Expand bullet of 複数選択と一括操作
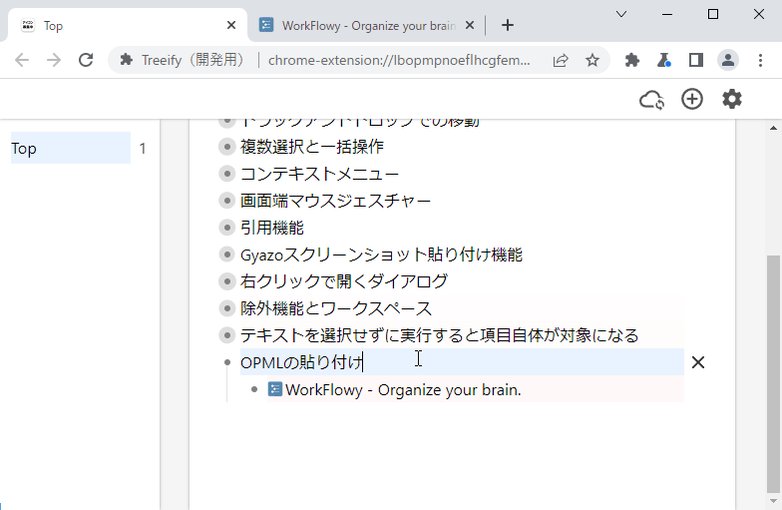Image resolution: width=782 pixels, height=510 pixels. [227, 147]
